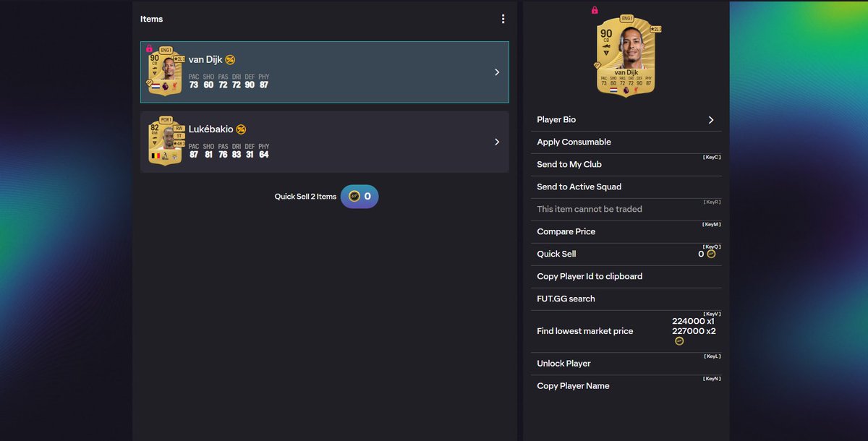
Task: Expand Player Bio chevron
Action: [711, 120]
